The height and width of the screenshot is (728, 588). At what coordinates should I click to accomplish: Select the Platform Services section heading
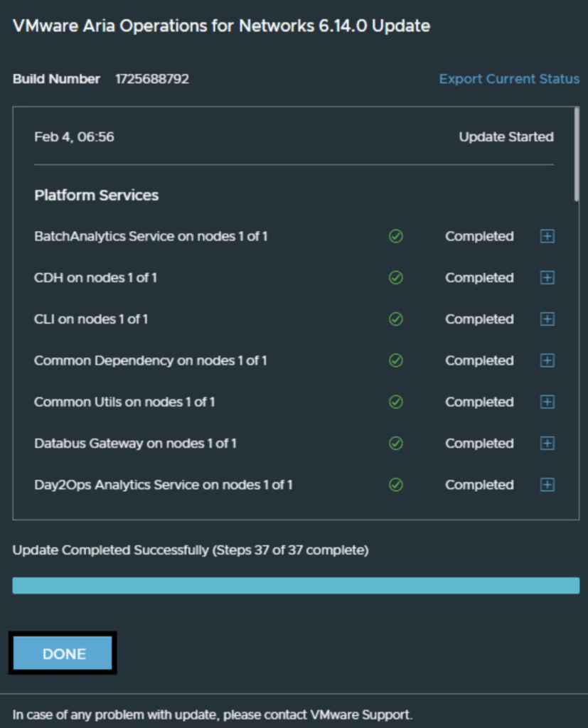[x=96, y=195]
